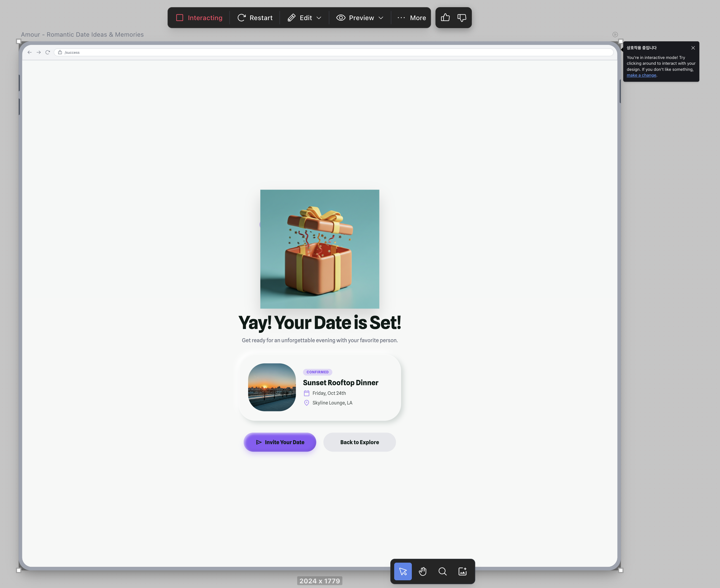Click the CONFIRMED badge
The width and height of the screenshot is (720, 588).
point(318,372)
